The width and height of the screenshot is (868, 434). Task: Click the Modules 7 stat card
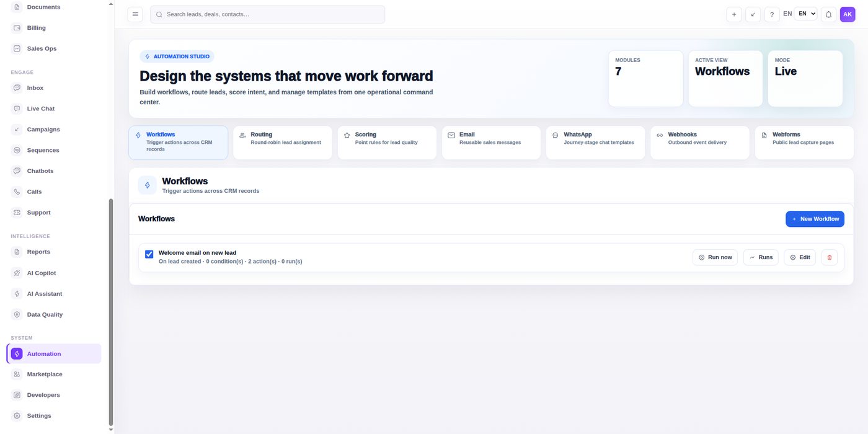tap(645, 79)
